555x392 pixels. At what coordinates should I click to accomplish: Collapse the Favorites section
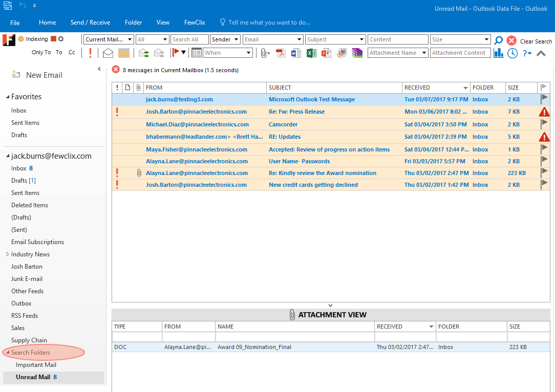pyautogui.click(x=8, y=97)
